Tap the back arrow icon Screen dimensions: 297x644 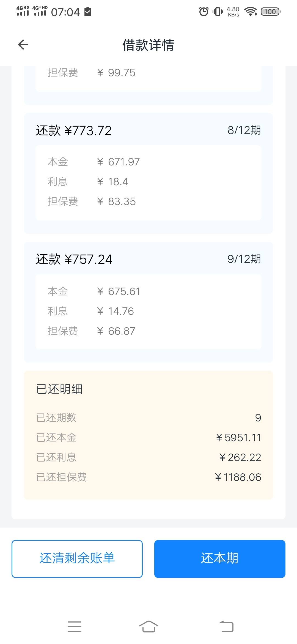click(x=23, y=45)
